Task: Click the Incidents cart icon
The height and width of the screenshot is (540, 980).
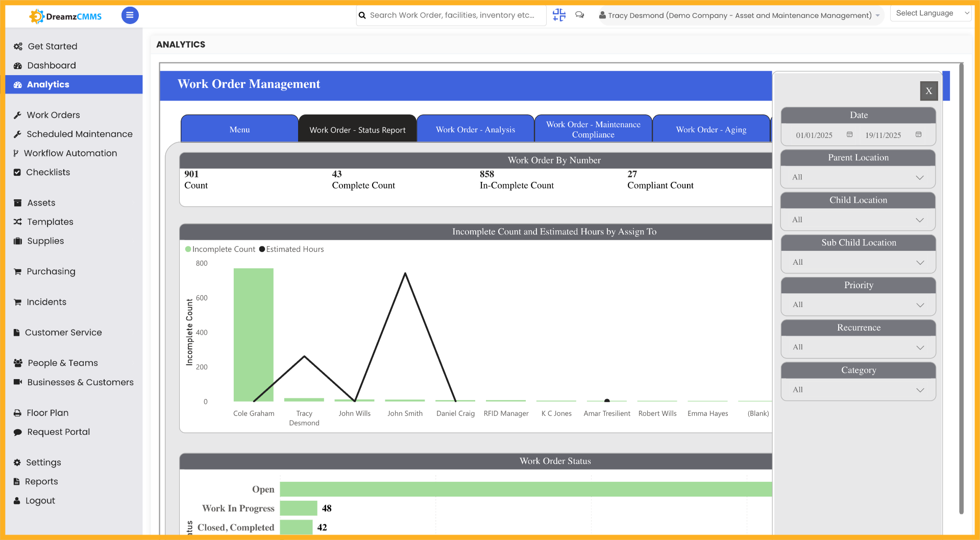Action: [18, 302]
